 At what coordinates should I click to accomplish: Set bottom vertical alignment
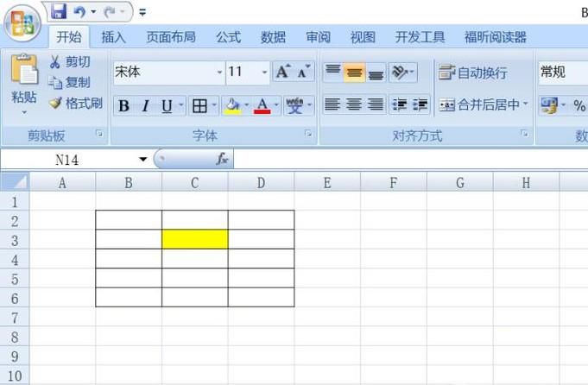(x=376, y=72)
